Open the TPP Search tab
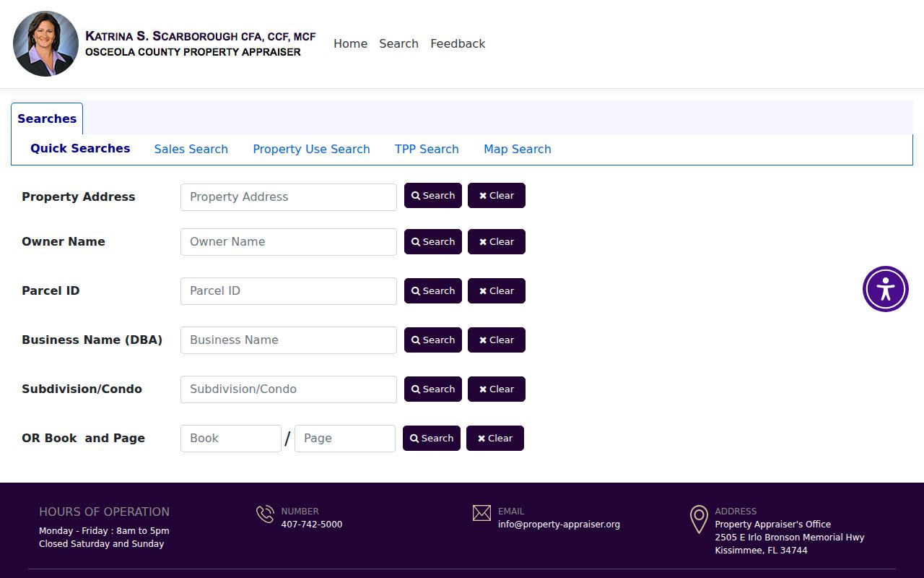Viewport: 924px width, 578px height. (x=427, y=149)
